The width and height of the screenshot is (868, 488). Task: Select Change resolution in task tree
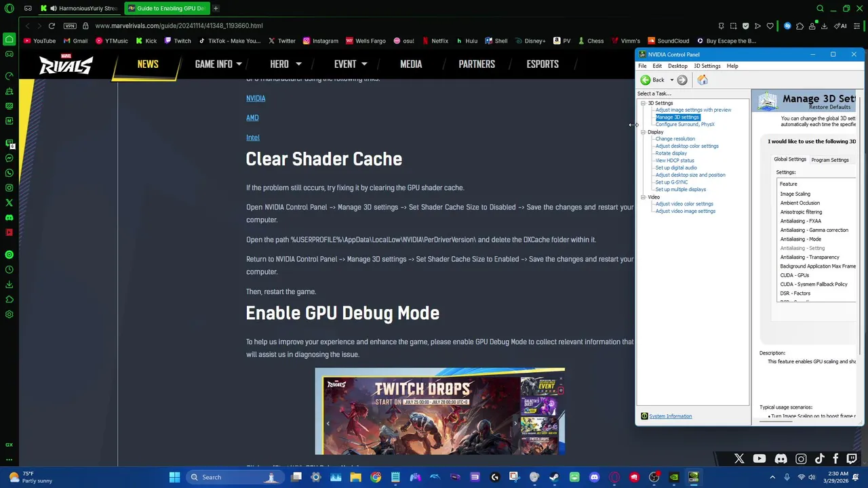point(675,139)
